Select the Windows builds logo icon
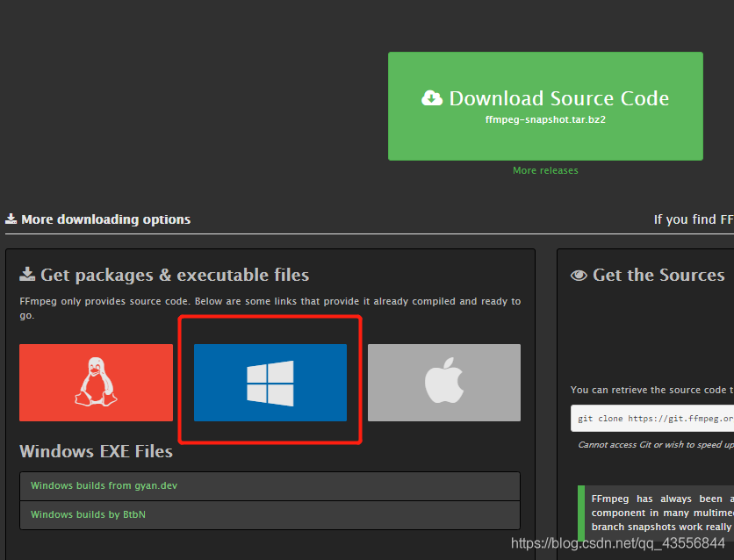Screen dimensions: 734x560 270,381
